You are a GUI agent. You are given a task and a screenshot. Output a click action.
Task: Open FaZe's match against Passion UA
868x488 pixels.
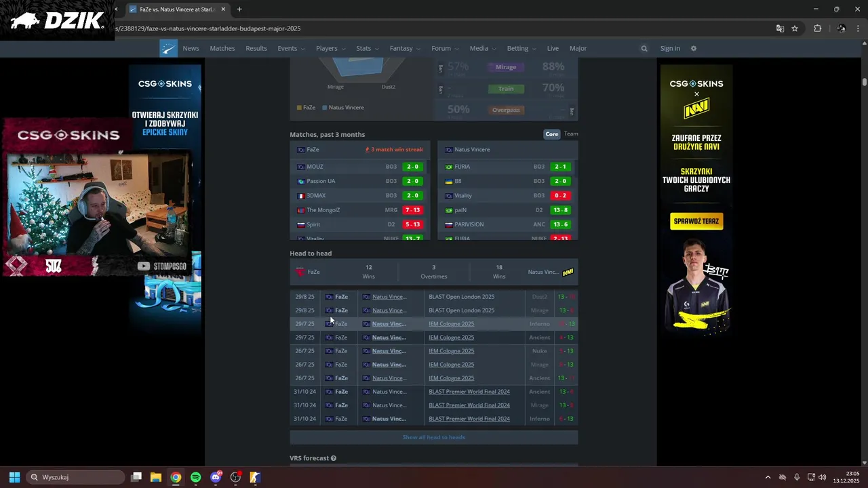[x=359, y=181]
